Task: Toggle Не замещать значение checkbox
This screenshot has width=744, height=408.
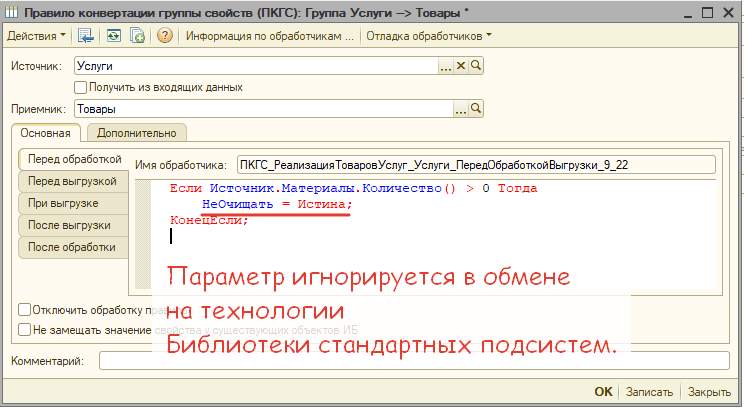Action: 25,330
